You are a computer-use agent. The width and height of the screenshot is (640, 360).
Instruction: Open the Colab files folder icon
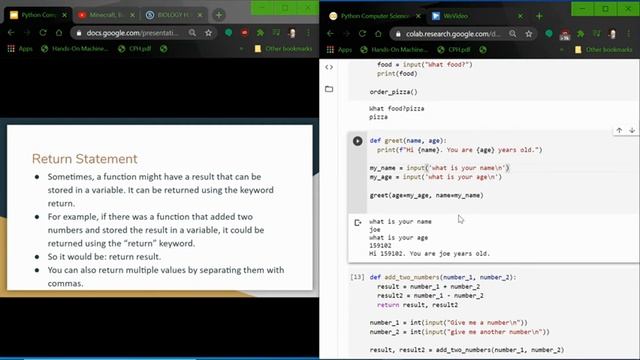point(329,89)
